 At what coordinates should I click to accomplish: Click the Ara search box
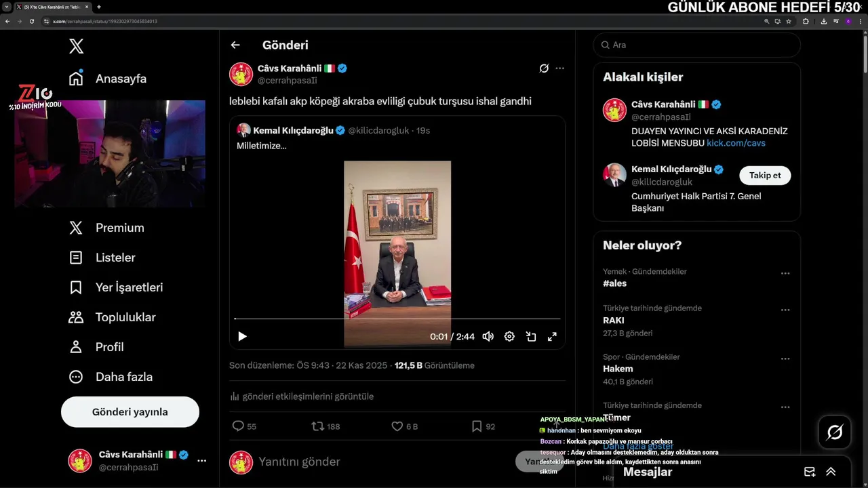pos(696,45)
